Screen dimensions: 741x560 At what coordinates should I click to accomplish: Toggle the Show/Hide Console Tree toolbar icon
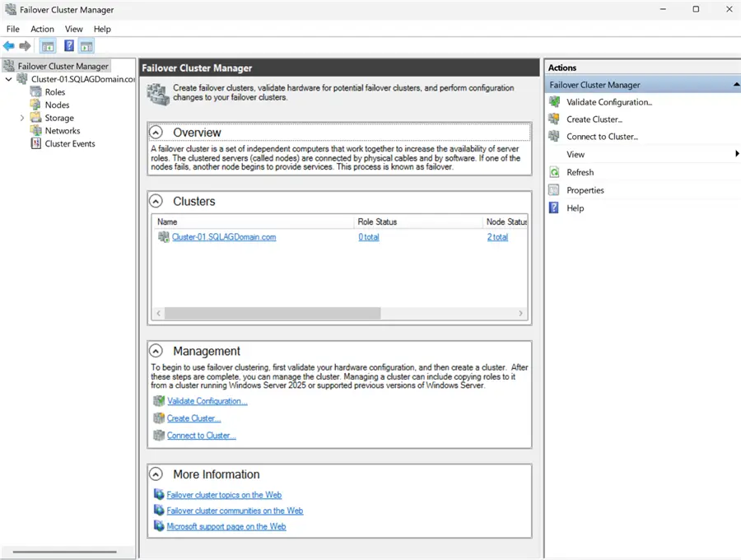point(48,46)
